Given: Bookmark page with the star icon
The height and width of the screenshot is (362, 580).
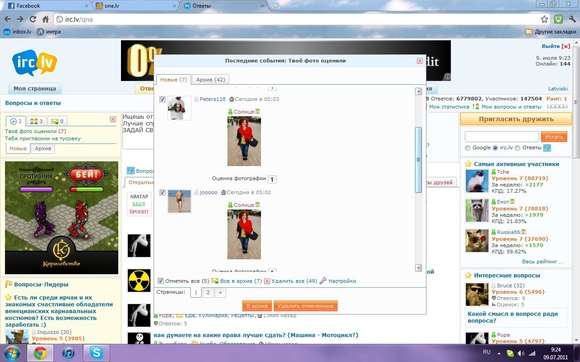Looking at the screenshot, I should point(544,19).
